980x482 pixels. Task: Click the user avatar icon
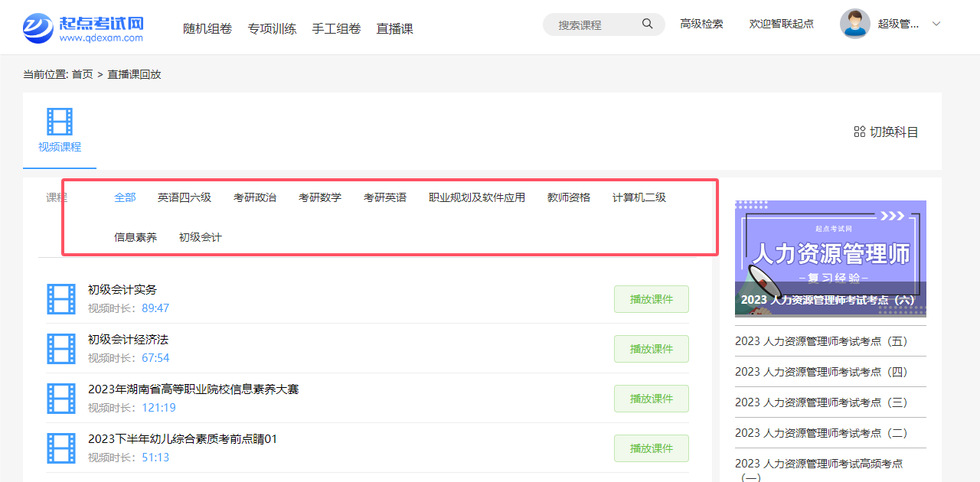[x=854, y=24]
